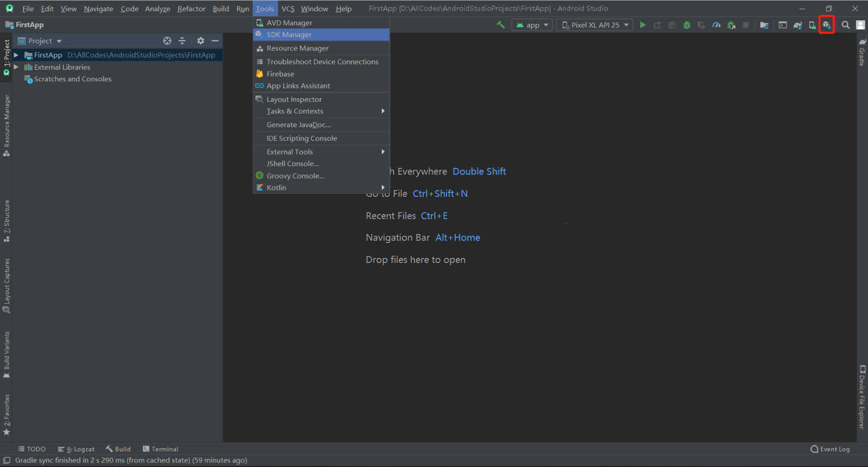Open SDK Manager toolbar icon
This screenshot has height=467, width=868.
[x=827, y=25]
